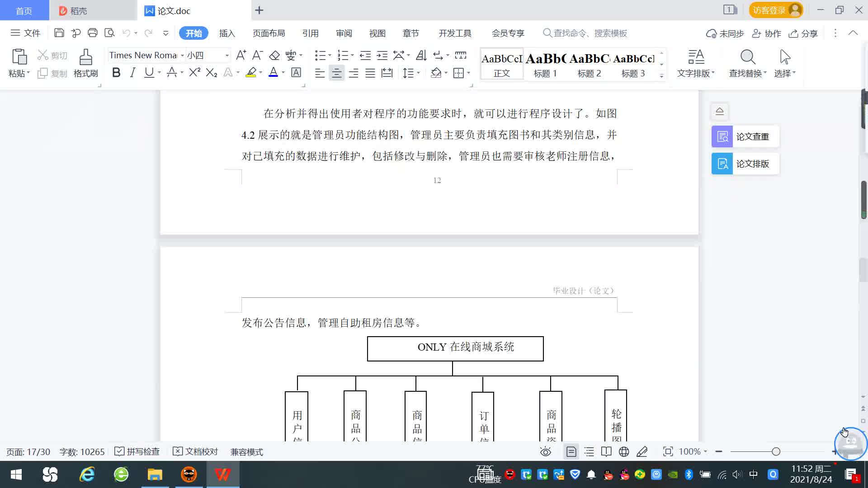Pick the font color red A

click(273, 72)
